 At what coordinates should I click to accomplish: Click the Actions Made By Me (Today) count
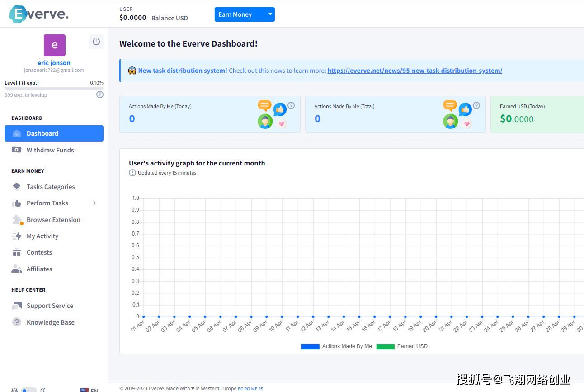pyautogui.click(x=132, y=119)
